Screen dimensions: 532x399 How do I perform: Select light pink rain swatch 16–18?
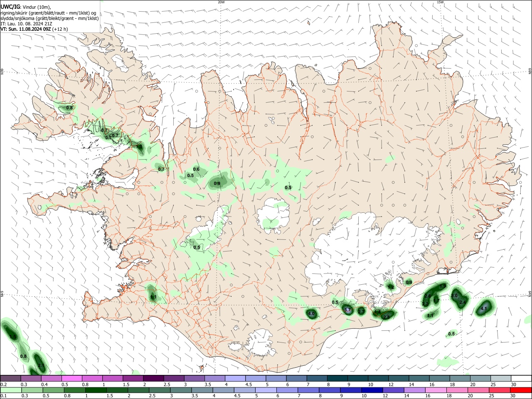(435, 390)
